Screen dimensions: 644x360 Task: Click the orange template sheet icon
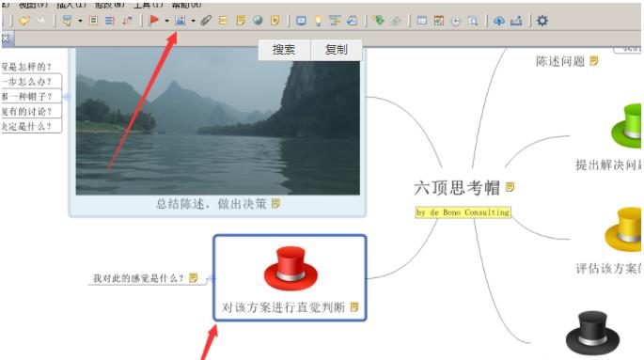(x=439, y=21)
